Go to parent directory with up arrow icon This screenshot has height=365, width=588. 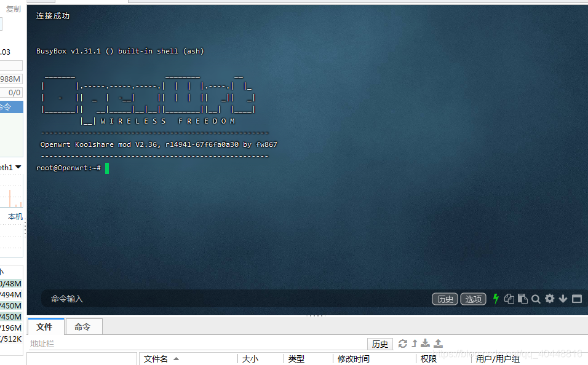(x=415, y=343)
